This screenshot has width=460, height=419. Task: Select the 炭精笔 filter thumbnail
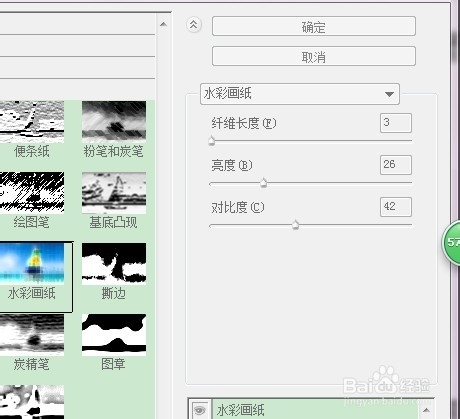pos(32,334)
